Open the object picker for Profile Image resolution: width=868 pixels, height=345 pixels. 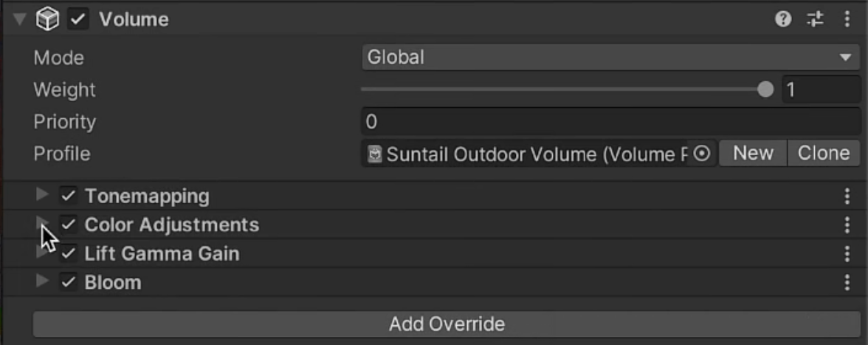(703, 154)
